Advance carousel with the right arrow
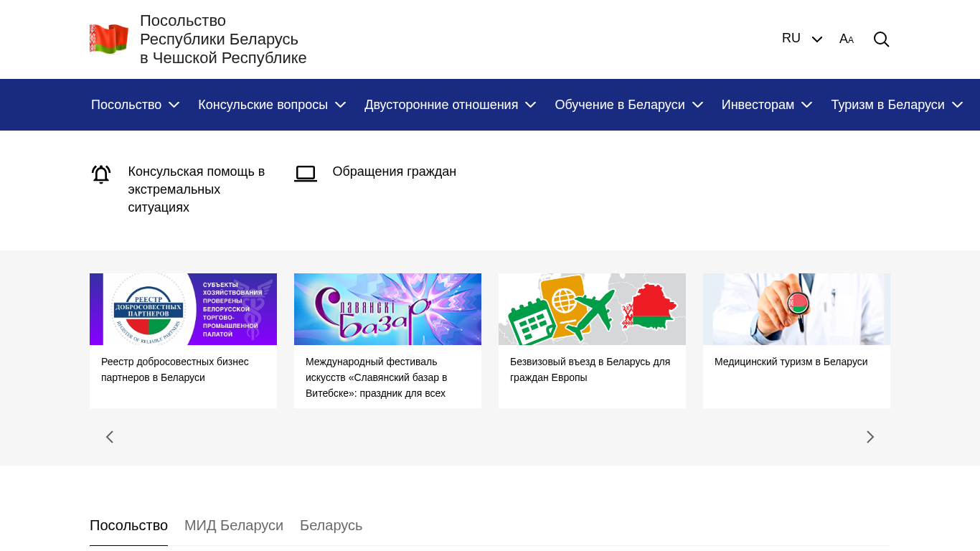Image resolution: width=980 pixels, height=551 pixels. coord(870,437)
